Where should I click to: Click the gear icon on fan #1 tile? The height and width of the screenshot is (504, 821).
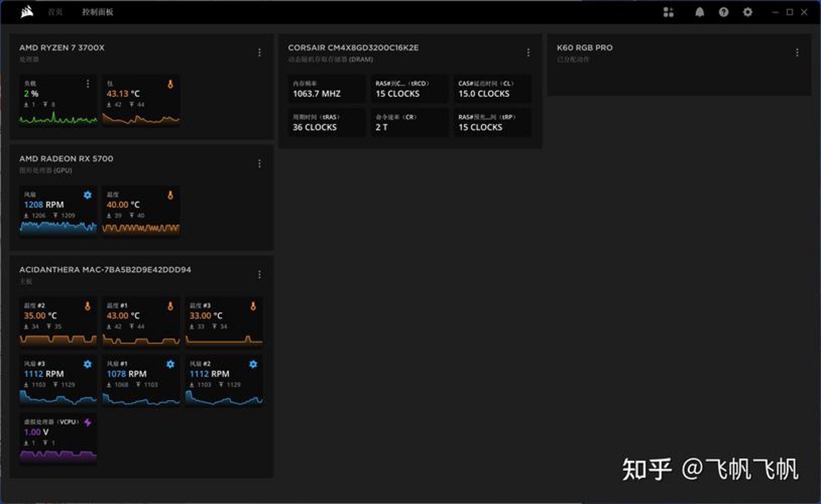point(170,364)
